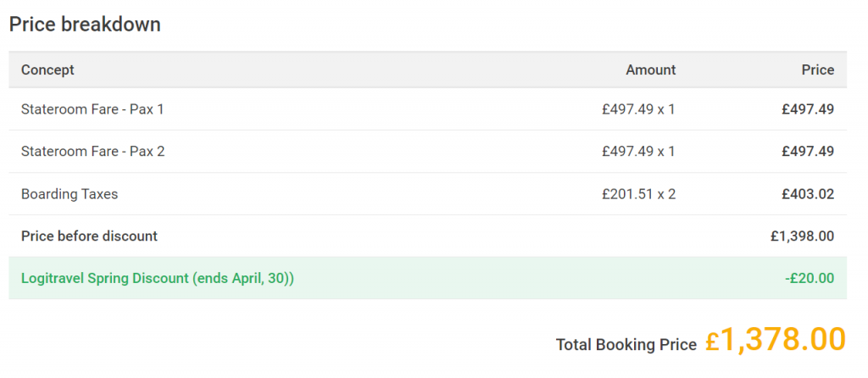Click Stateroom Fare - Pax 2 label
Image resolution: width=868 pixels, height=378 pixels.
93,151
